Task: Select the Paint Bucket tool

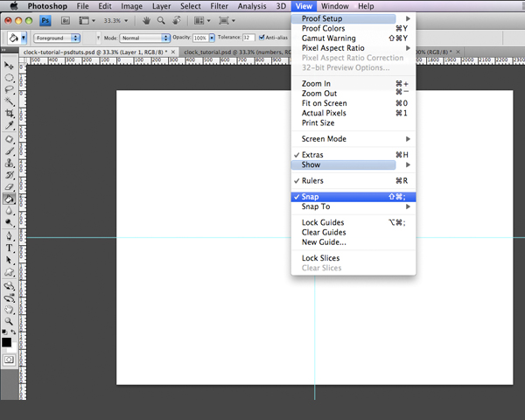Action: click(x=10, y=199)
